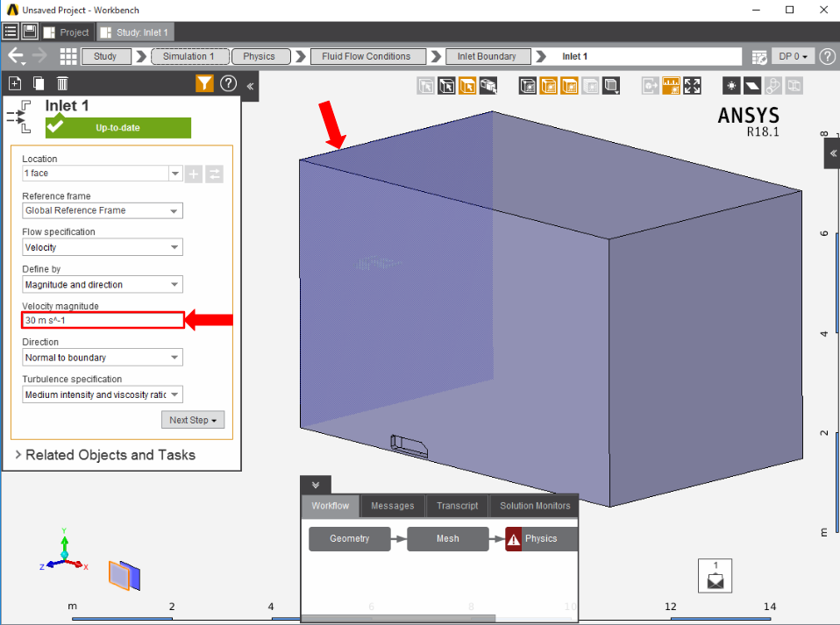Toggle the dark cube vertex highlight tool
This screenshot has height=625, width=840.
pos(528,86)
